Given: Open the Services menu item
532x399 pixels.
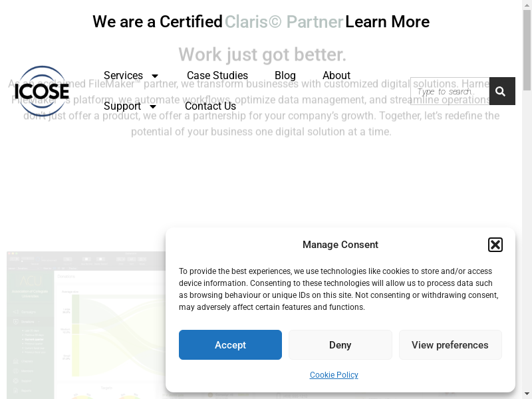Looking at the screenshot, I should (124, 76).
